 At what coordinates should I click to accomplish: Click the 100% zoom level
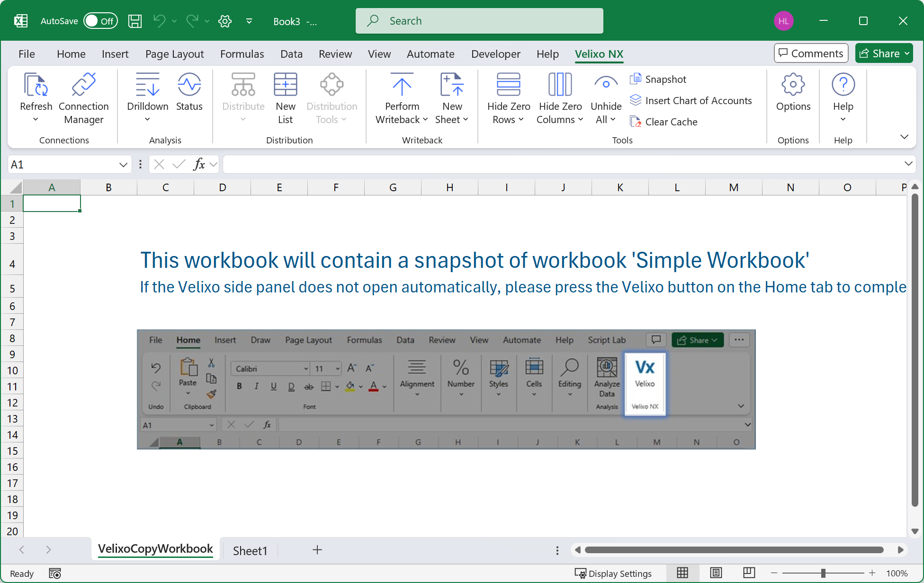click(x=897, y=574)
